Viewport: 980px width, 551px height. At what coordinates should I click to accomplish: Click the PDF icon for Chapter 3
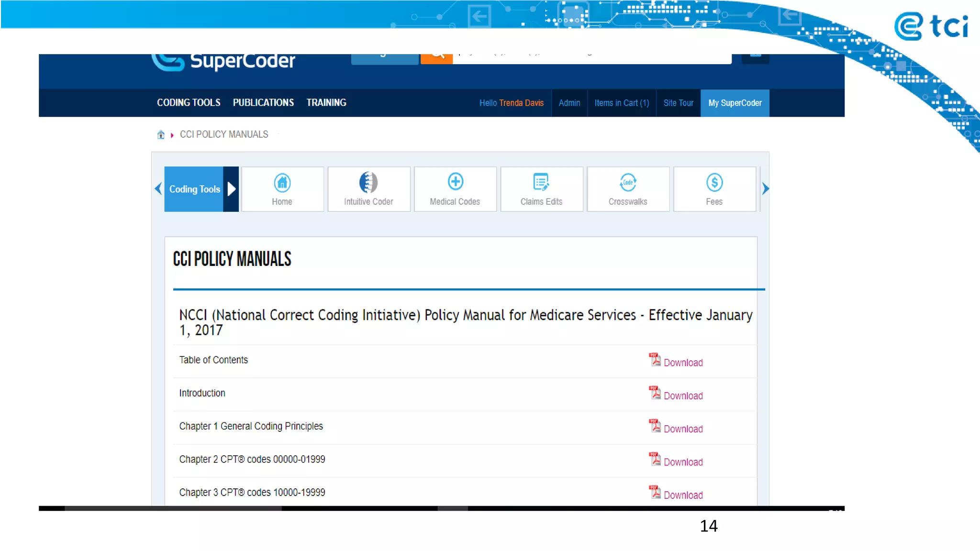(x=654, y=492)
